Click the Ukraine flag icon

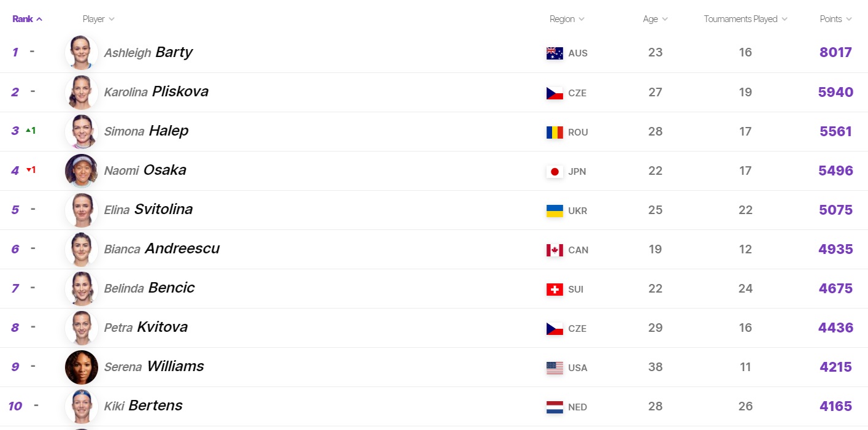click(555, 211)
